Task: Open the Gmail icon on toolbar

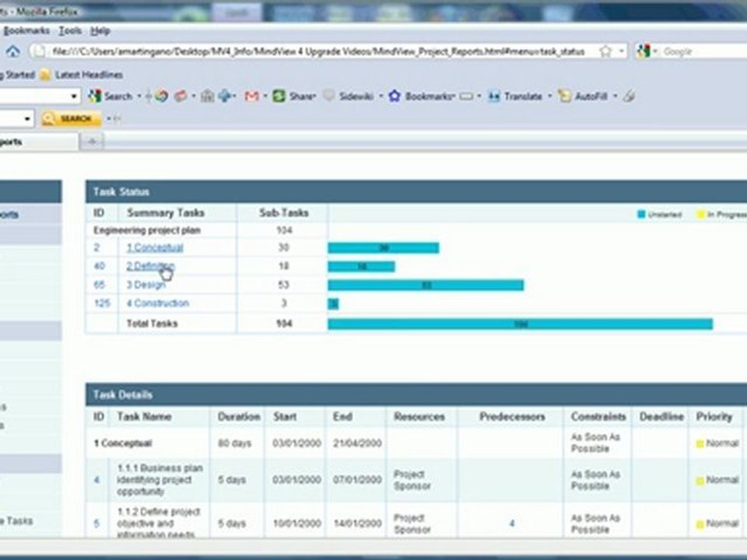Action: pyautogui.click(x=251, y=96)
